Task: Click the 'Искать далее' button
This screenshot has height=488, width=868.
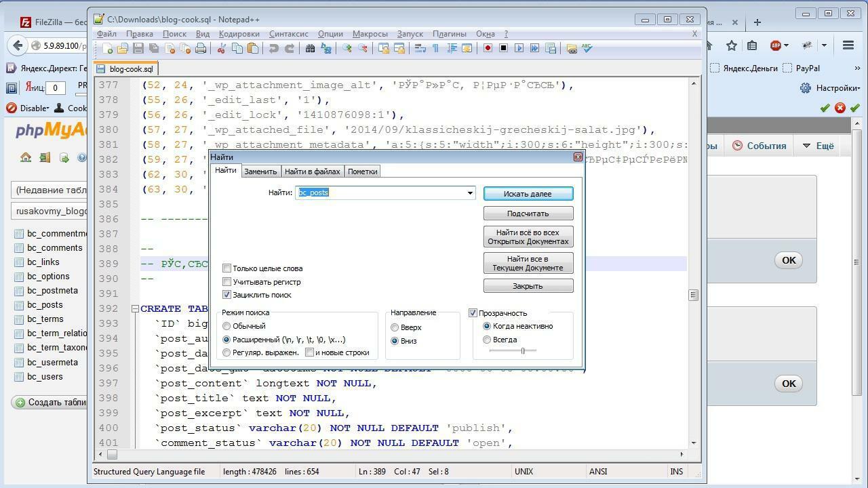Action: (x=528, y=194)
